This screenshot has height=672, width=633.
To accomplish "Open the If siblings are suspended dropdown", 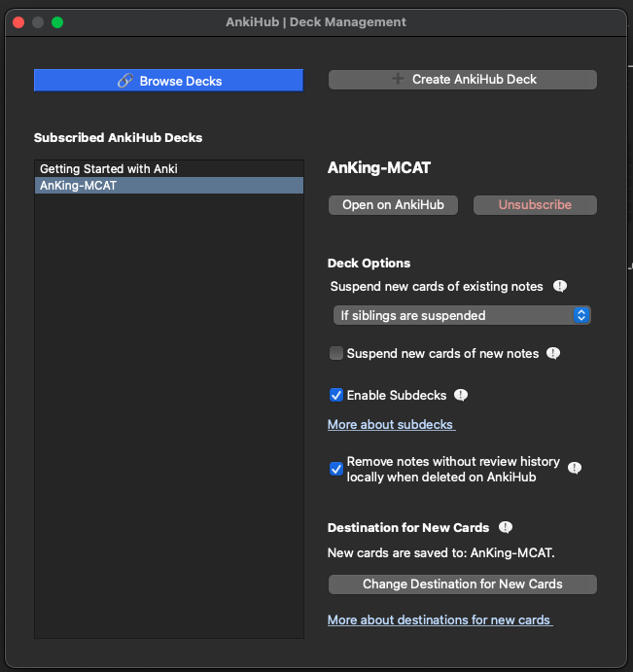I will pyautogui.click(x=462, y=315).
